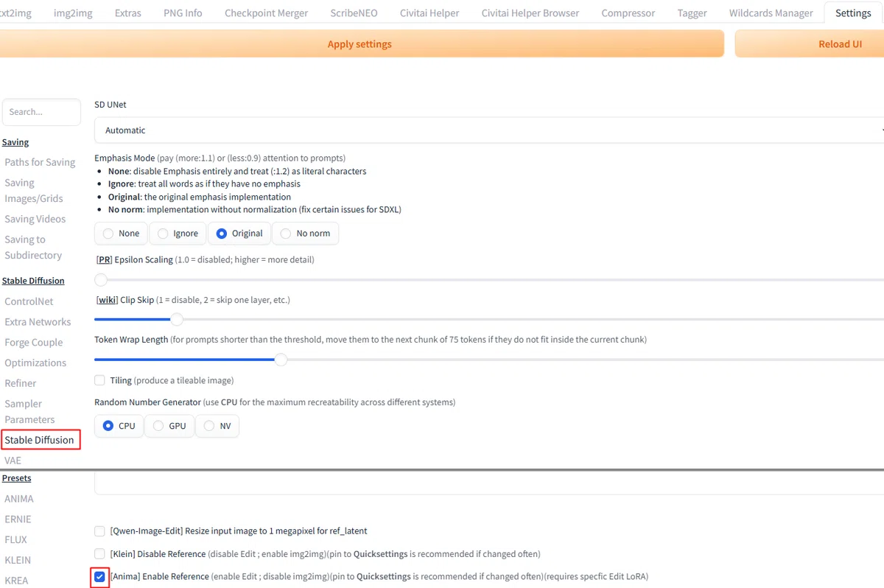884x588 pixels.
Task: Open the PR link for Epsilon Scaling
Action: pos(104,259)
